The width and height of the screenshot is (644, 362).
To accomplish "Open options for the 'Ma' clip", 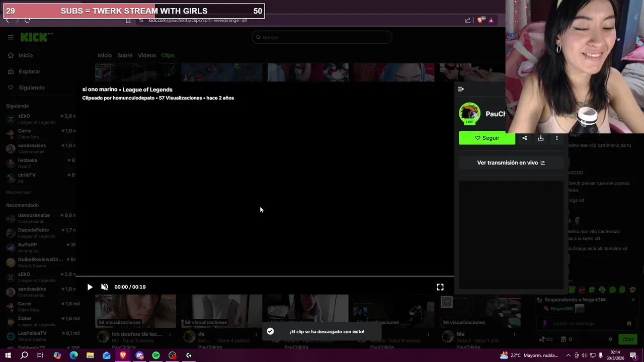I will tap(514, 334).
